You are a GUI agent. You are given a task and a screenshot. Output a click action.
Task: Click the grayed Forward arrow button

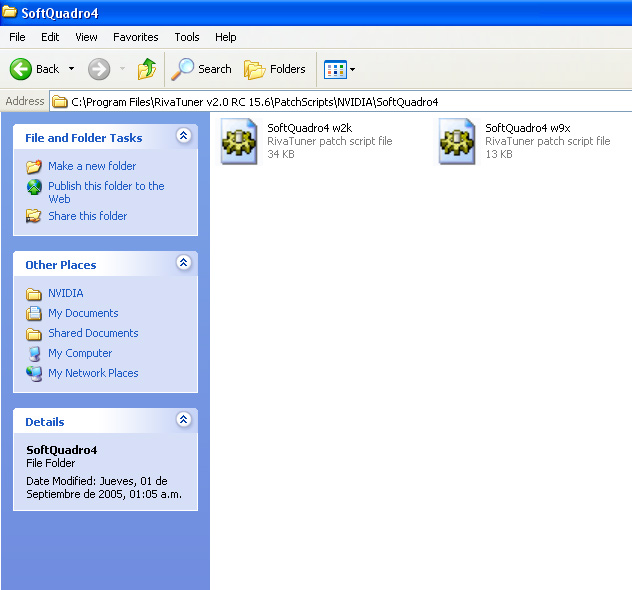point(99,69)
